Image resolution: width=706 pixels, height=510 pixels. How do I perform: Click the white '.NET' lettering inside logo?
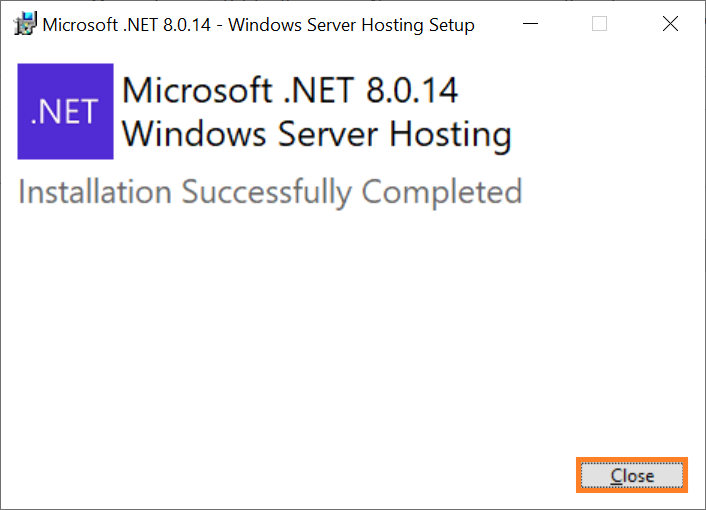pos(64,112)
